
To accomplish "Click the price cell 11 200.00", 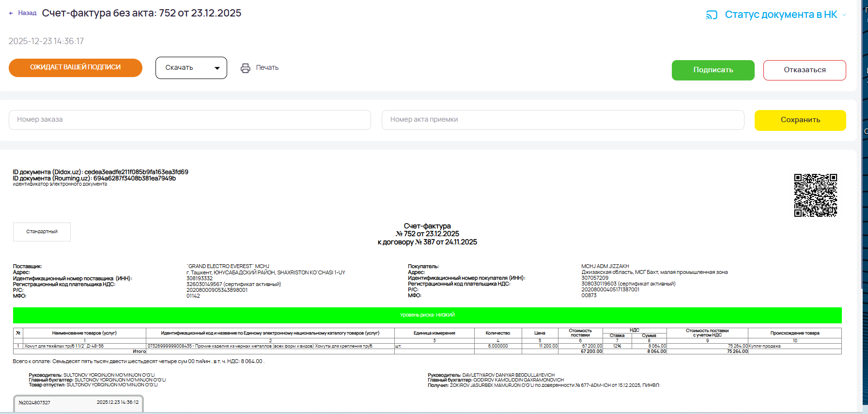I will pyautogui.click(x=540, y=346).
